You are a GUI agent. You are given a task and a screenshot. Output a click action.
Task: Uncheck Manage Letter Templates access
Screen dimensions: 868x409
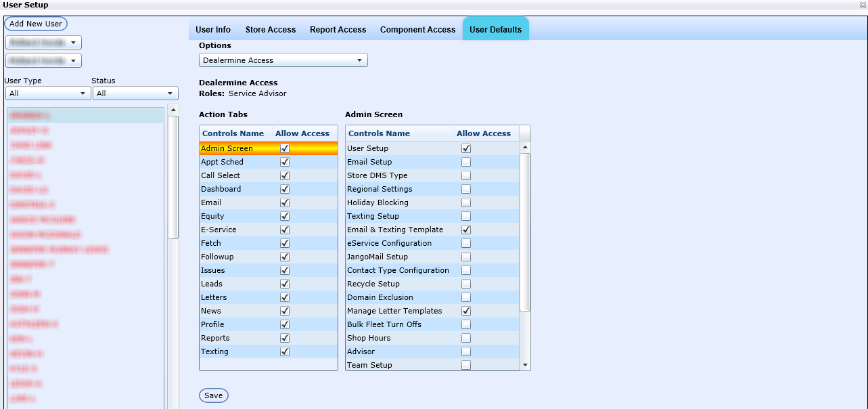(466, 311)
